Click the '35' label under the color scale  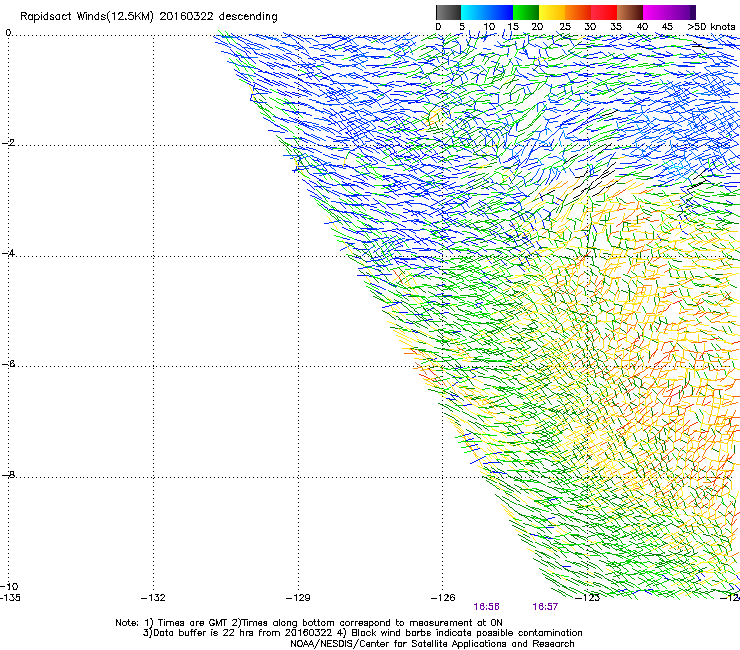click(x=616, y=27)
